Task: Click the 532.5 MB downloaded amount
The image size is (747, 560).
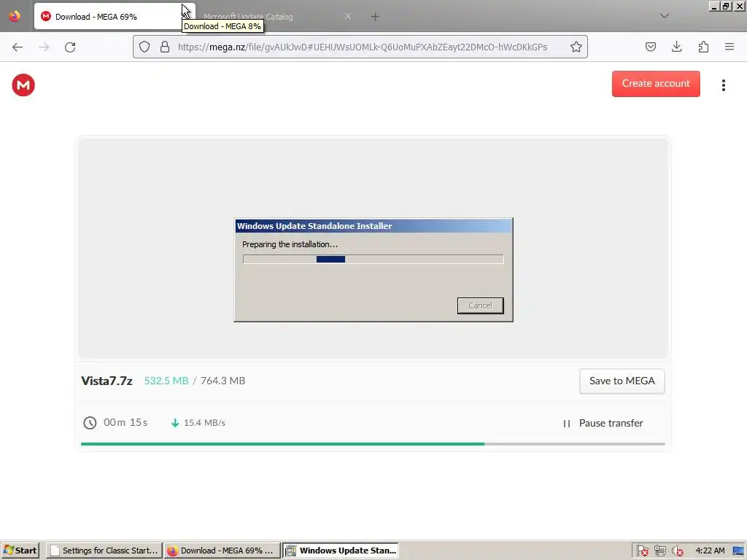Action: [x=166, y=381]
